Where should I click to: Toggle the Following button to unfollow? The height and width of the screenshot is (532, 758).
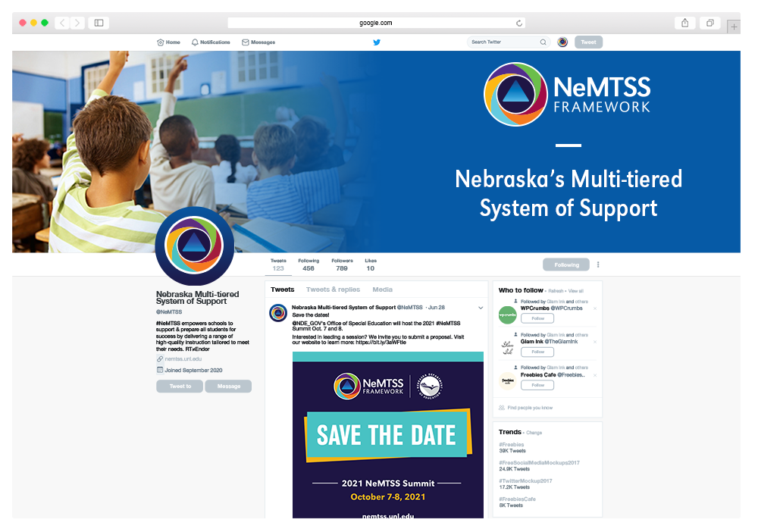tap(565, 264)
